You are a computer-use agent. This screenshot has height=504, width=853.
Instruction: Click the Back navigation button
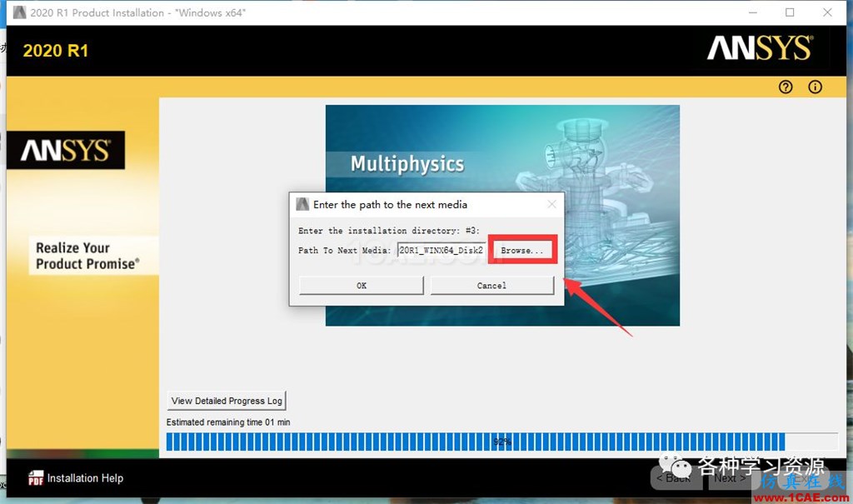pyautogui.click(x=678, y=478)
